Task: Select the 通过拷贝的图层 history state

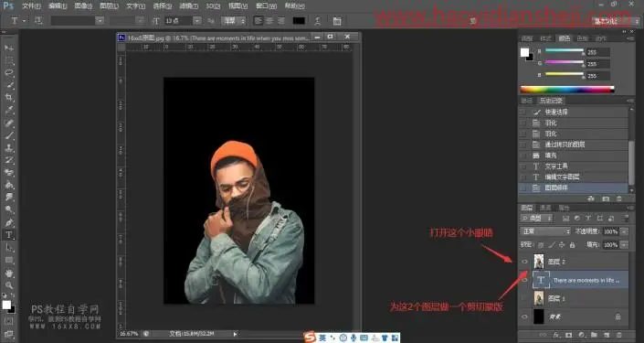Action: click(x=574, y=145)
